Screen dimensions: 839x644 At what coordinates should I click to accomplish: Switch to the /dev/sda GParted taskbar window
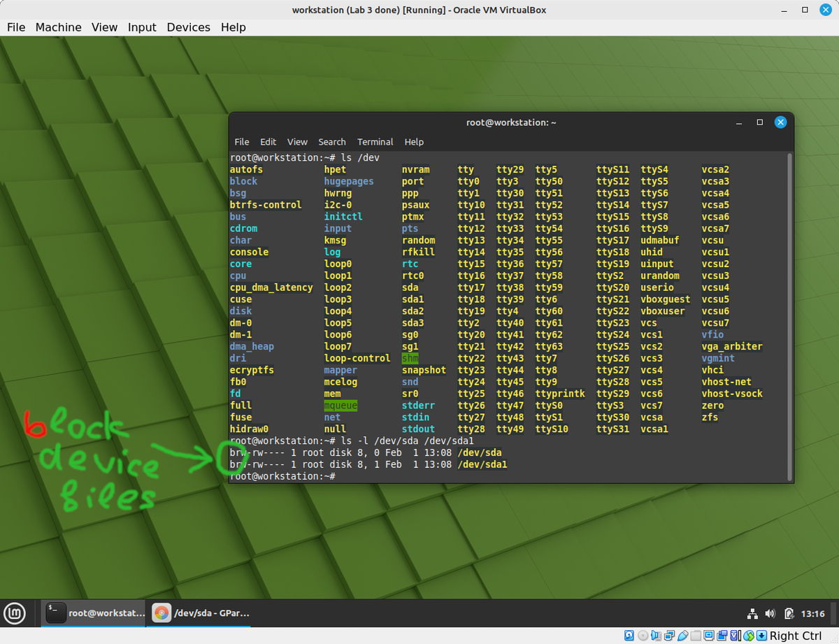click(x=201, y=613)
